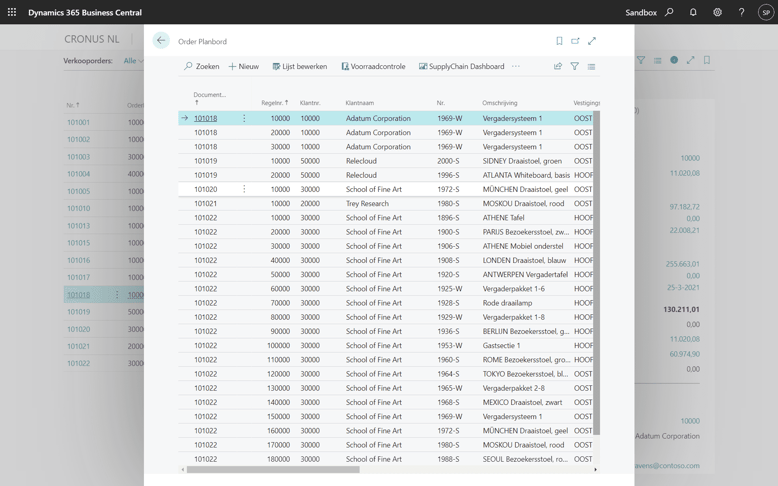This screenshot has height=486, width=778.
Task: Open the search icon in top bar
Action: (669, 12)
